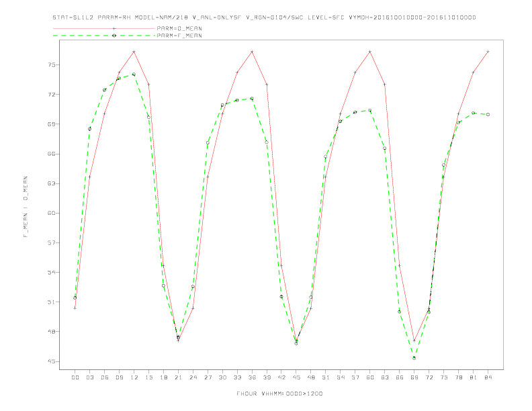532x411 pixels.
Task: Select y-axis tick label 51
Action: 52,302
